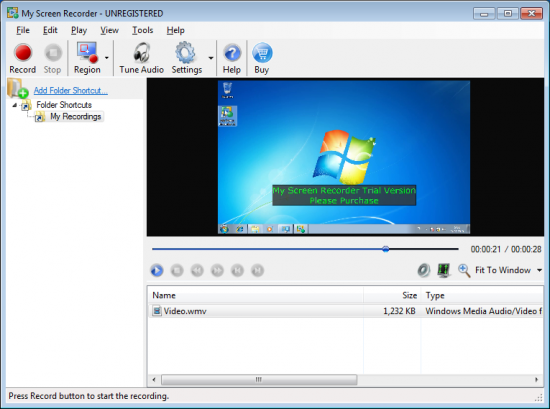The height and width of the screenshot is (409, 550).
Task: Open the Settings gear tool
Action: (x=187, y=58)
